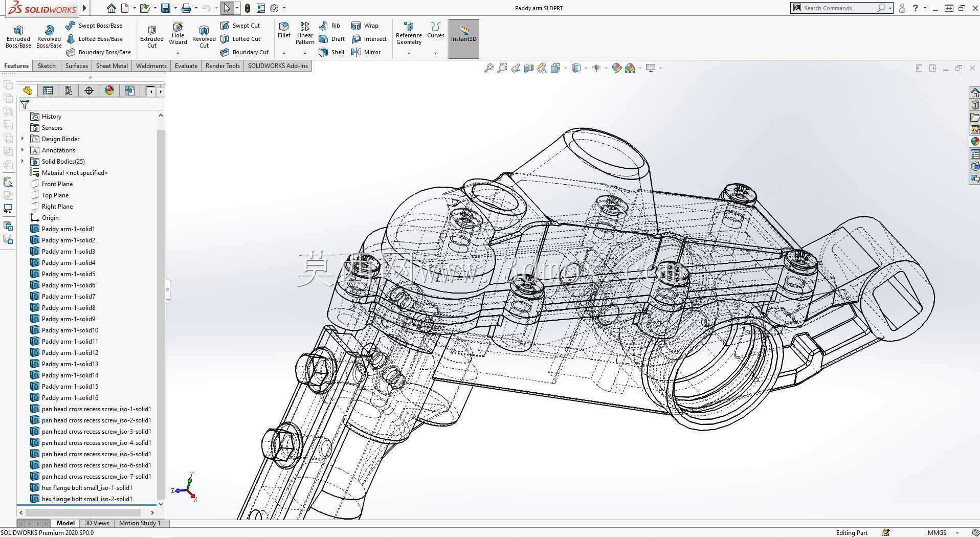Toggle Instant3D mode
The image size is (980, 538).
click(x=463, y=39)
